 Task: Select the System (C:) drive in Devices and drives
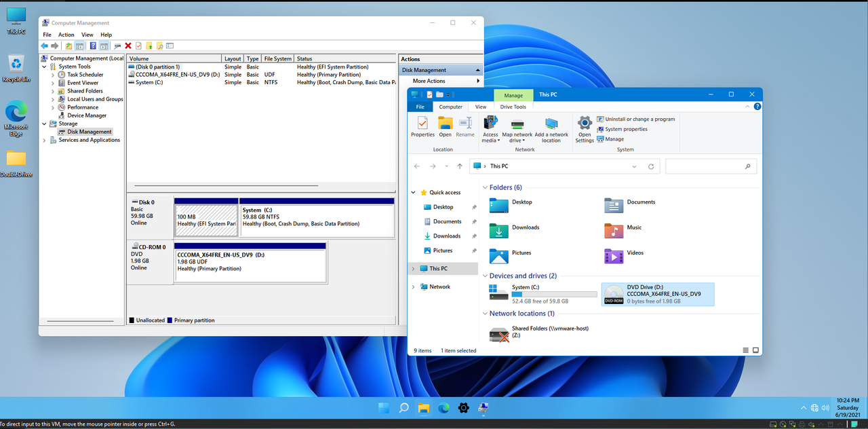point(543,294)
